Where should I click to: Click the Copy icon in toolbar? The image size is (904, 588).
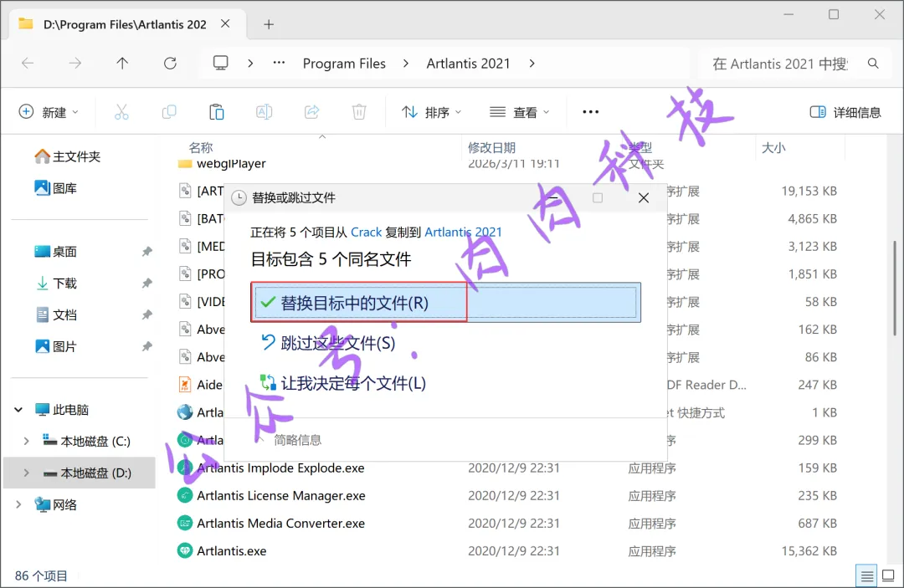[169, 112]
